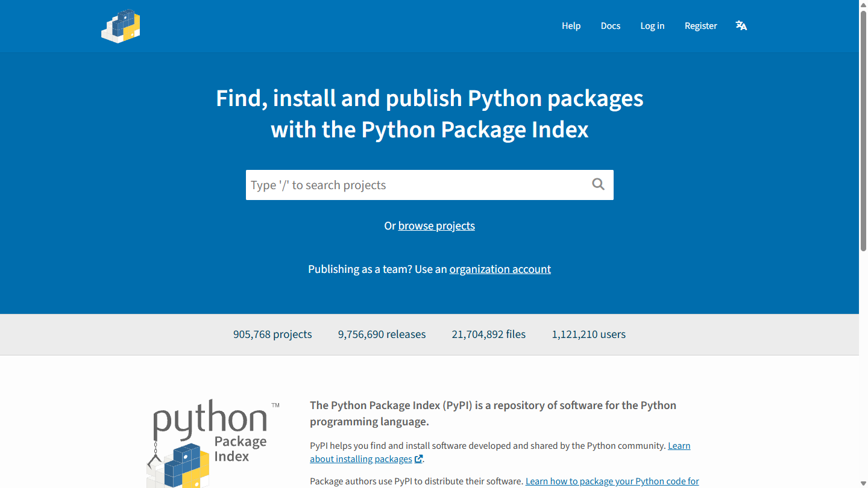Screen dimensions: 868x488
Task: Click the page's vertical scrollbar thumb
Action: click(863, 130)
